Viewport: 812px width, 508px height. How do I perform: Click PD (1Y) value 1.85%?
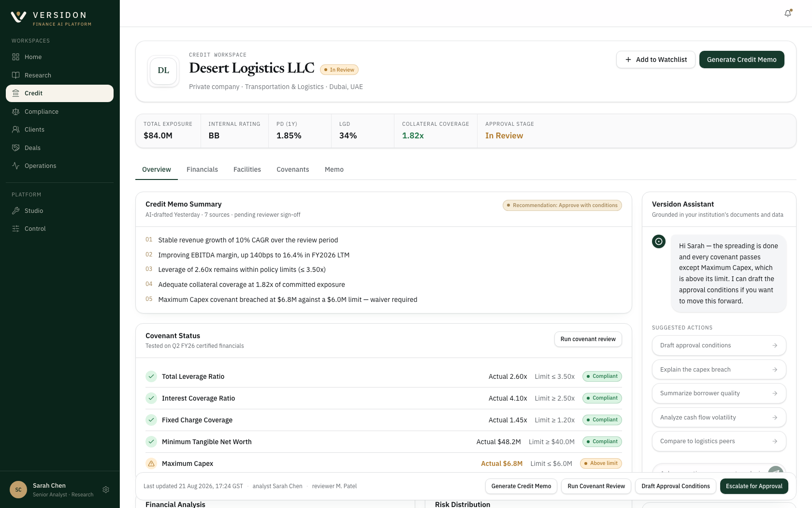coord(289,135)
